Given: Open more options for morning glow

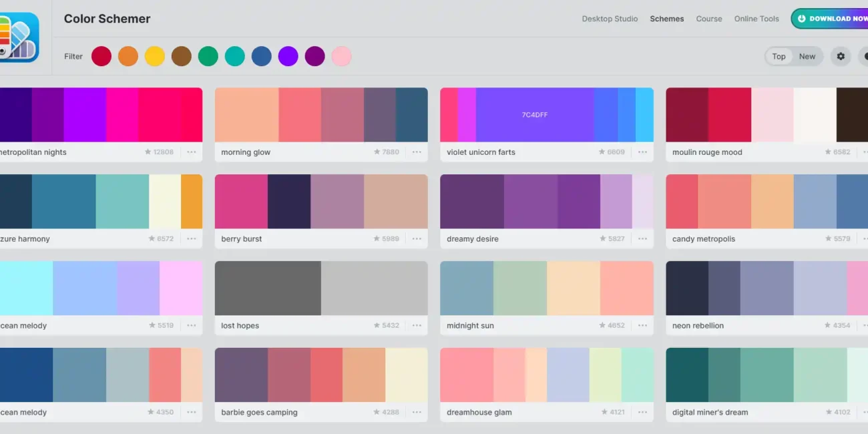Looking at the screenshot, I should click(417, 152).
